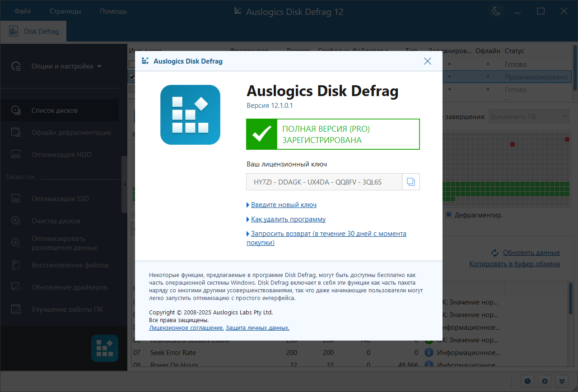Open the Файл menu
Image resolution: width=578 pixels, height=392 pixels.
click(x=22, y=11)
